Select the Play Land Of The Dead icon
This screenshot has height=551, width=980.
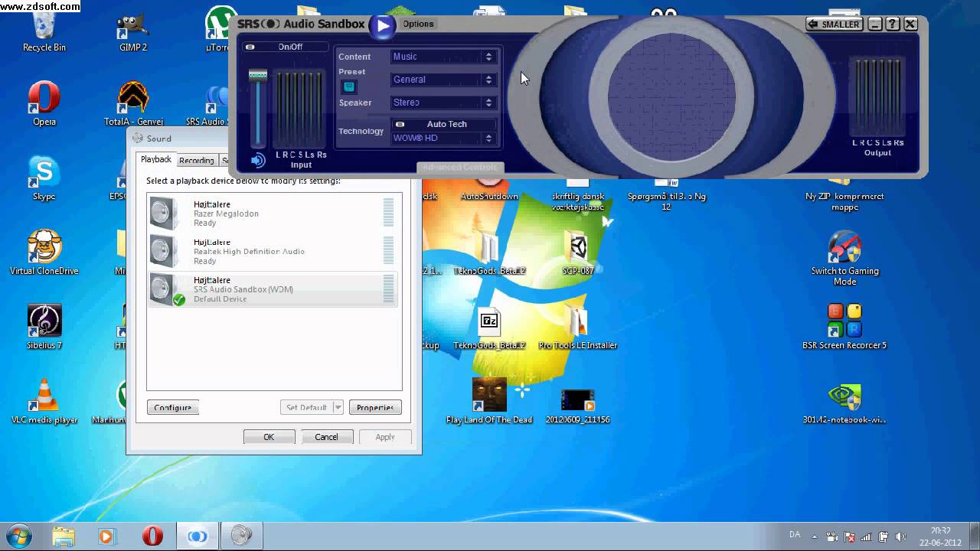tap(489, 401)
